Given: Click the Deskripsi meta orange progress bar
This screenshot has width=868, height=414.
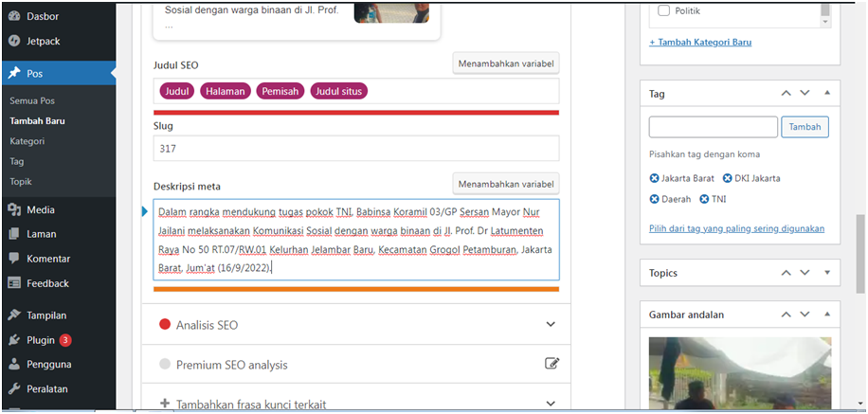Looking at the screenshot, I should (356, 289).
